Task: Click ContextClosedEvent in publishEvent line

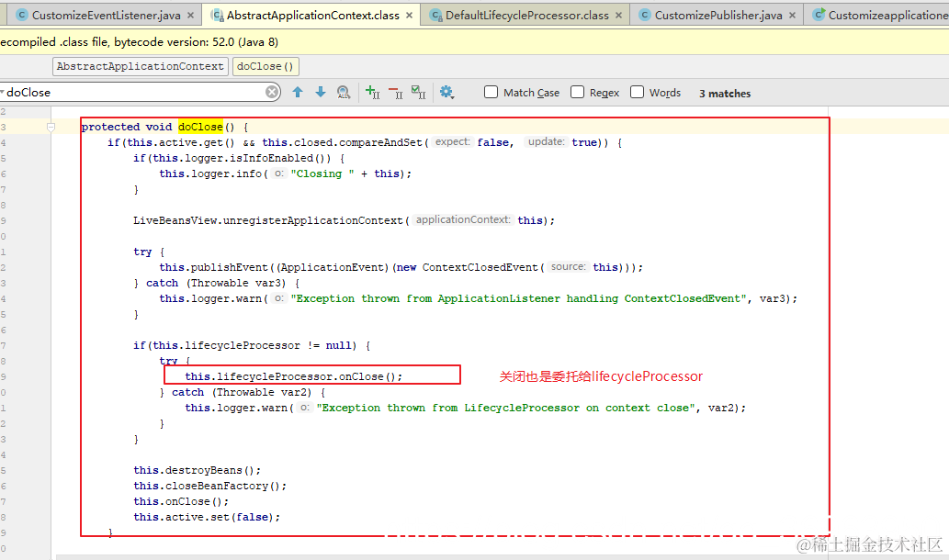Action: (480, 267)
